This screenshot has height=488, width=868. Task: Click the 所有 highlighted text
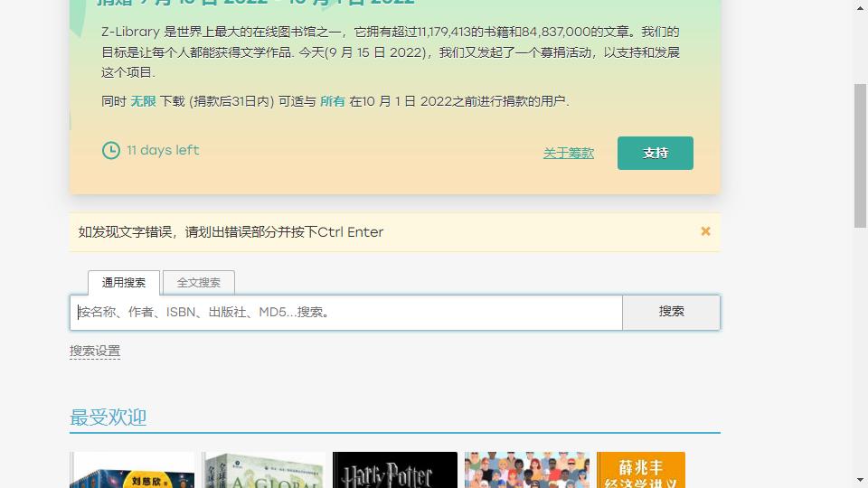(332, 101)
